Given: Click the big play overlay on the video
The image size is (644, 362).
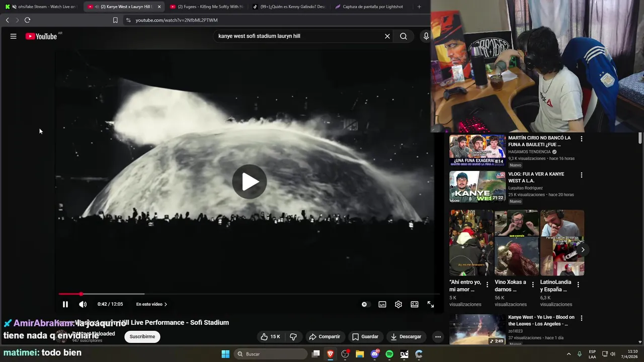Looking at the screenshot, I should point(250,182).
